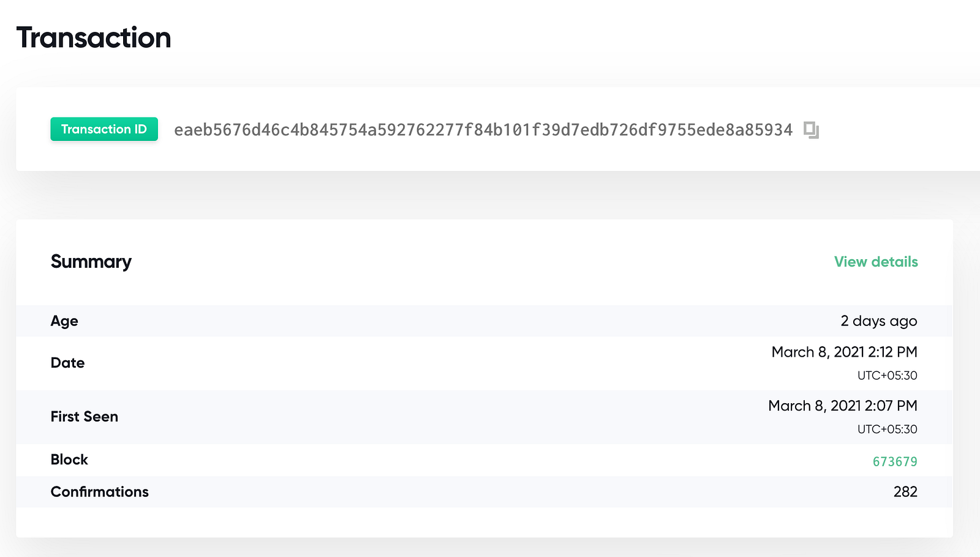Click the middle of the Age row
Image resolution: width=980 pixels, height=557 pixels.
tap(484, 321)
